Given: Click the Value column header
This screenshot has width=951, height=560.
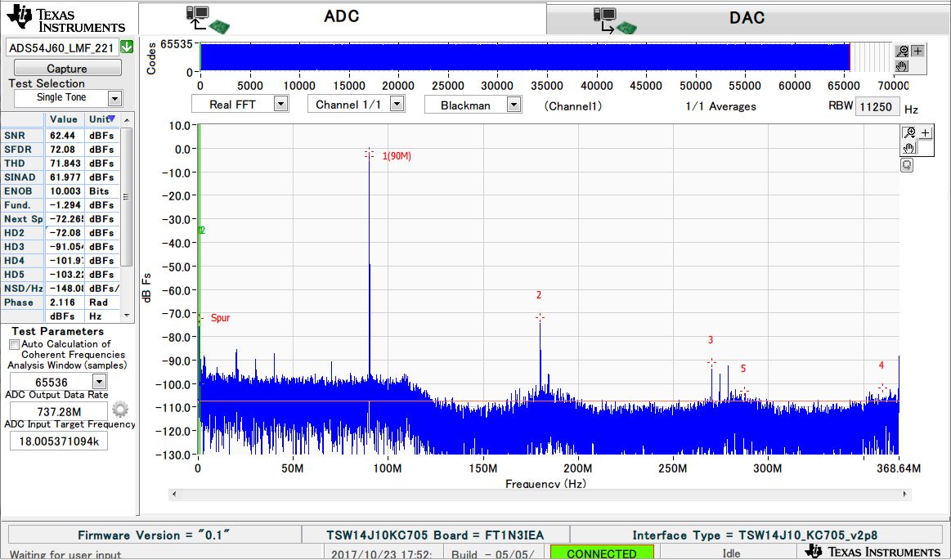Looking at the screenshot, I should (x=65, y=119).
